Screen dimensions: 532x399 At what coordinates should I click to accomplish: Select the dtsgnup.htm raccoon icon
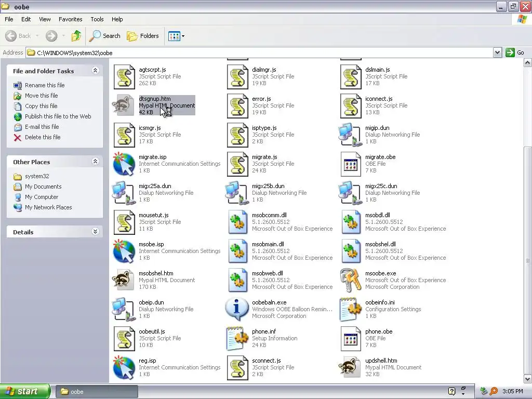tap(124, 105)
